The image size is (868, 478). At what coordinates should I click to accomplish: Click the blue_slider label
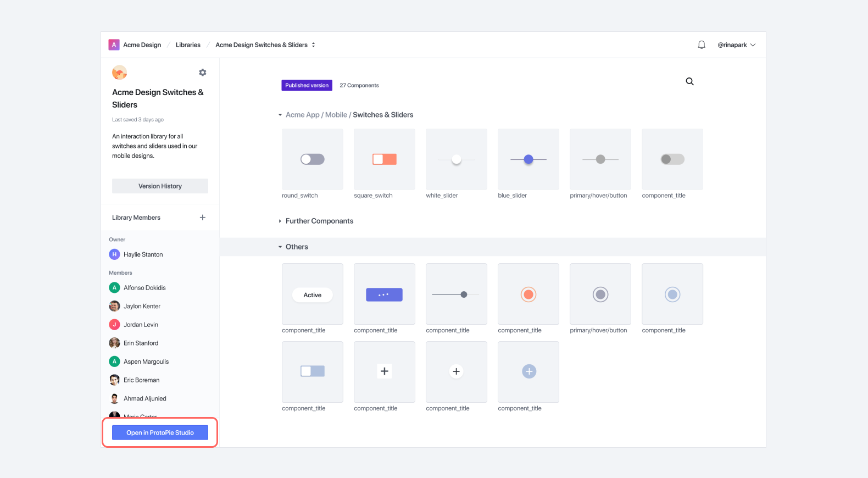(x=512, y=196)
